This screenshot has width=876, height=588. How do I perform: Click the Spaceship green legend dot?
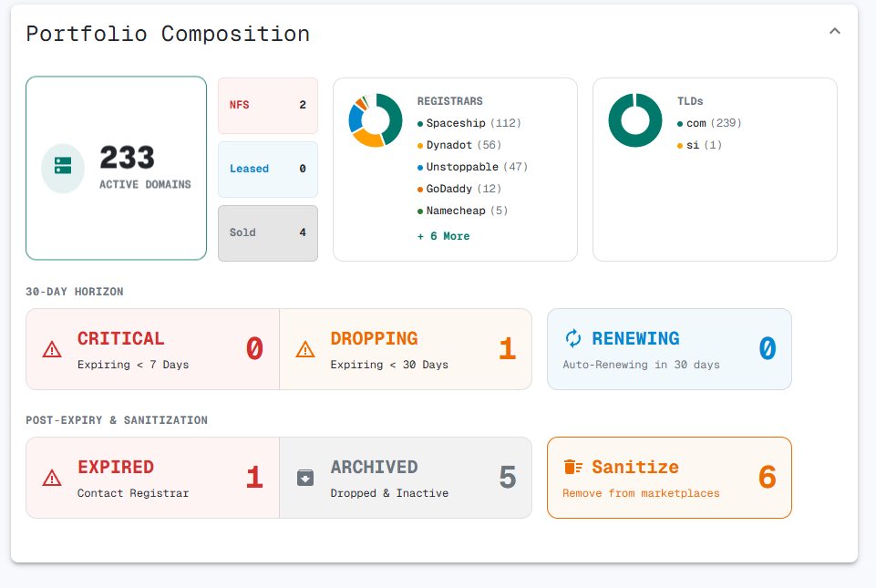point(420,124)
